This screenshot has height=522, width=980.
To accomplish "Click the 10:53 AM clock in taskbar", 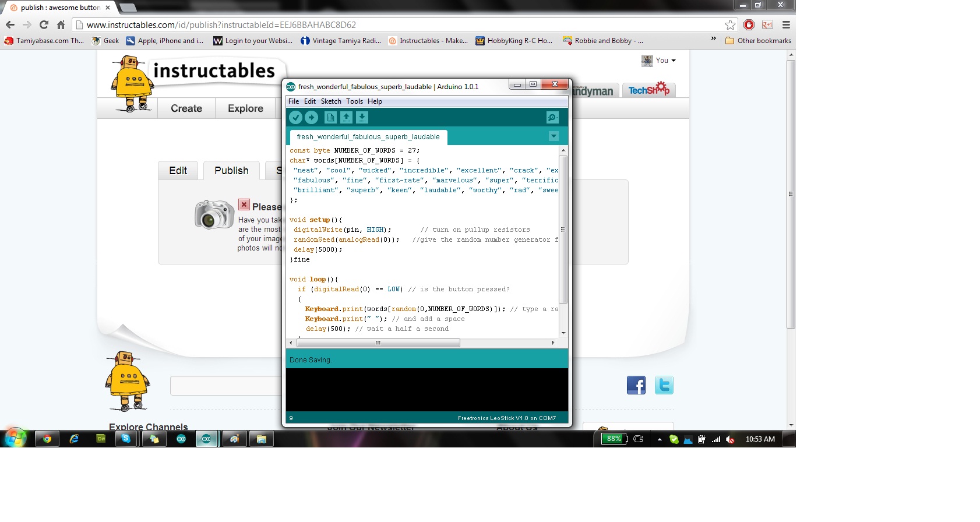I will pos(760,439).
